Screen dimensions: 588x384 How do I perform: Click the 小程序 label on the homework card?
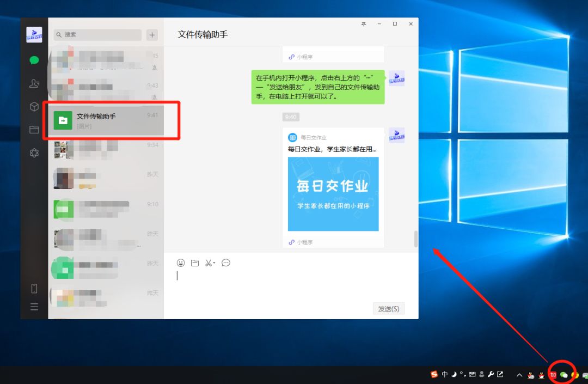pos(304,242)
